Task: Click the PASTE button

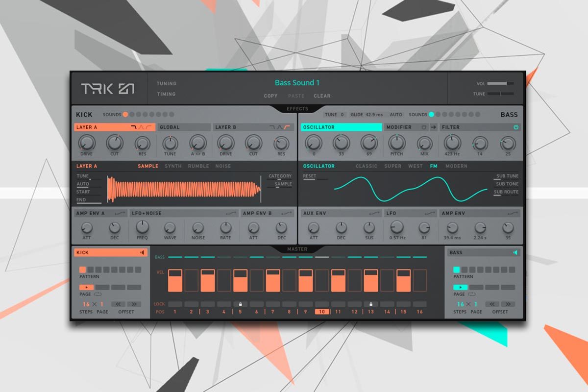Action: coord(296,96)
